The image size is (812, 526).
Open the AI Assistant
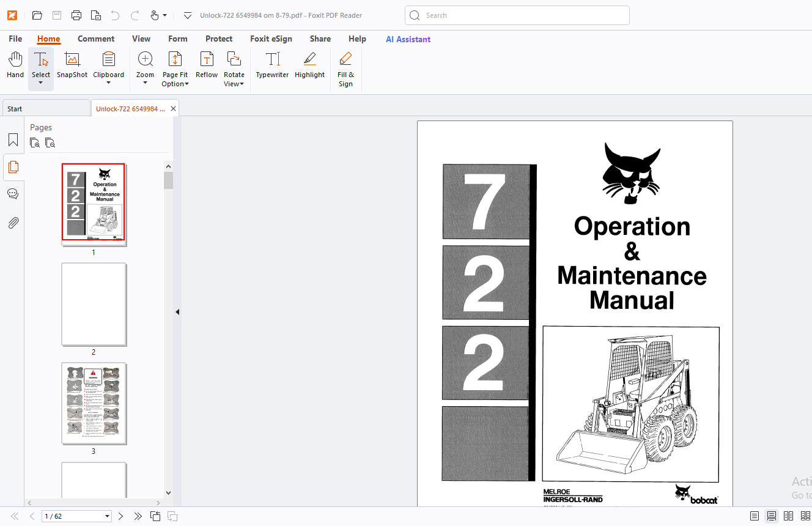[x=408, y=39]
